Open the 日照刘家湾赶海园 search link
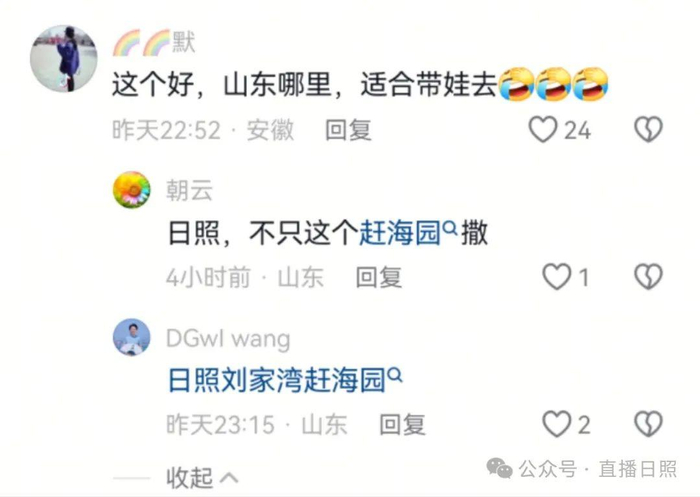700x497 pixels. [x=276, y=380]
